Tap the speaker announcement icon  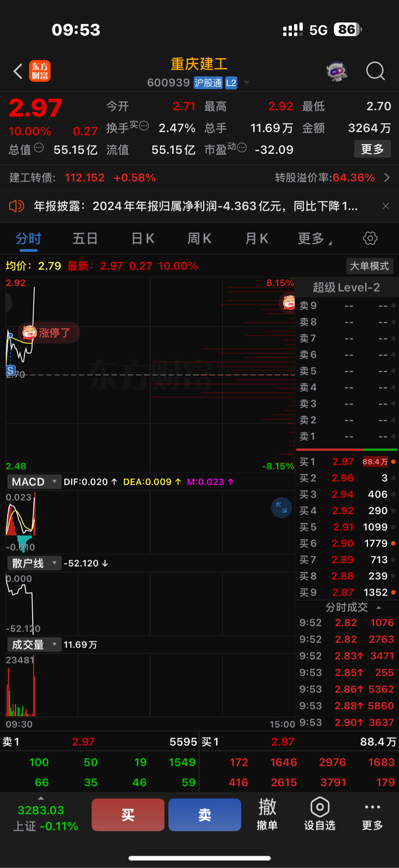click(x=17, y=206)
